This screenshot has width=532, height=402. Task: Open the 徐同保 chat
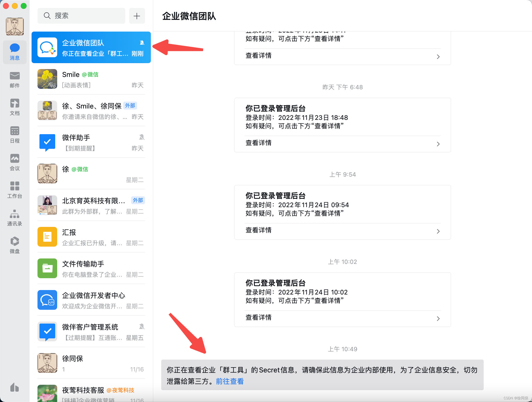coord(91,363)
